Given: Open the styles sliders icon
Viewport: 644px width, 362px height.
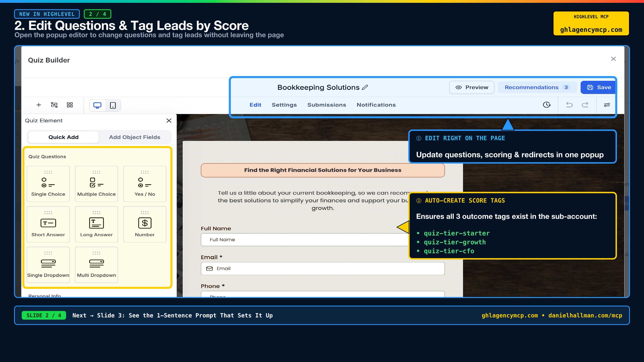Looking at the screenshot, I should click(607, 105).
